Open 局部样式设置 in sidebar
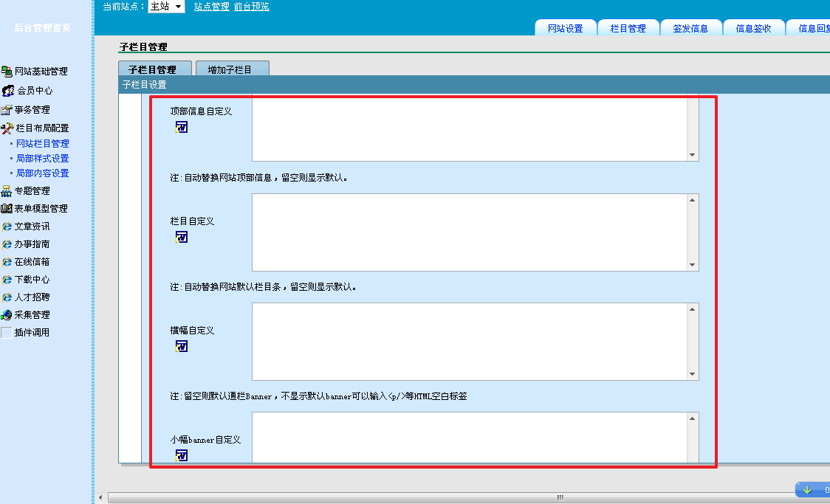 tap(43, 159)
